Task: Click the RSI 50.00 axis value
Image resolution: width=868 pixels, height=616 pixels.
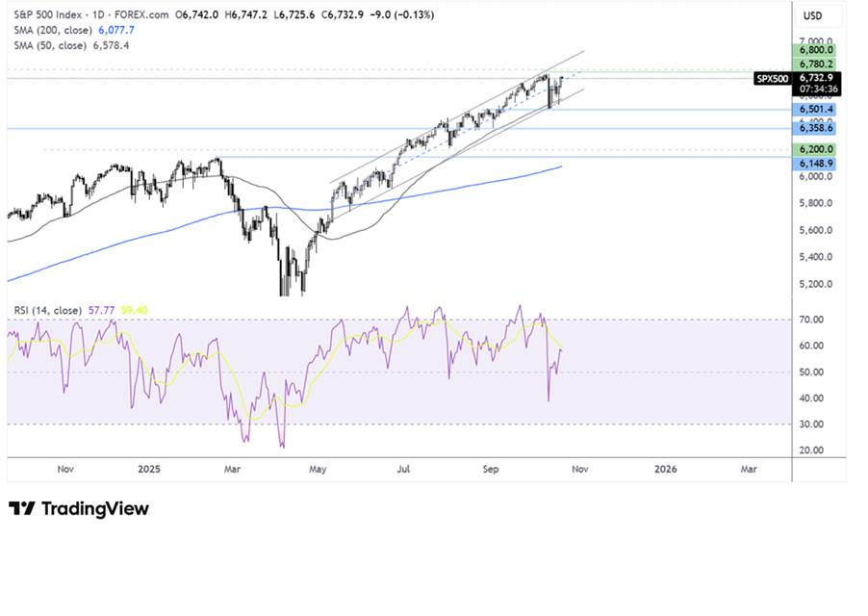Action: tap(811, 372)
